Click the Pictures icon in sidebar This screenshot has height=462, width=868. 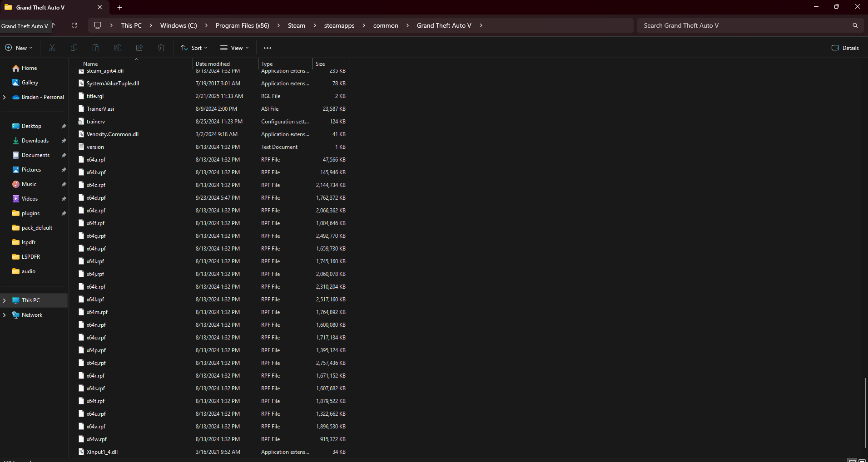point(16,170)
